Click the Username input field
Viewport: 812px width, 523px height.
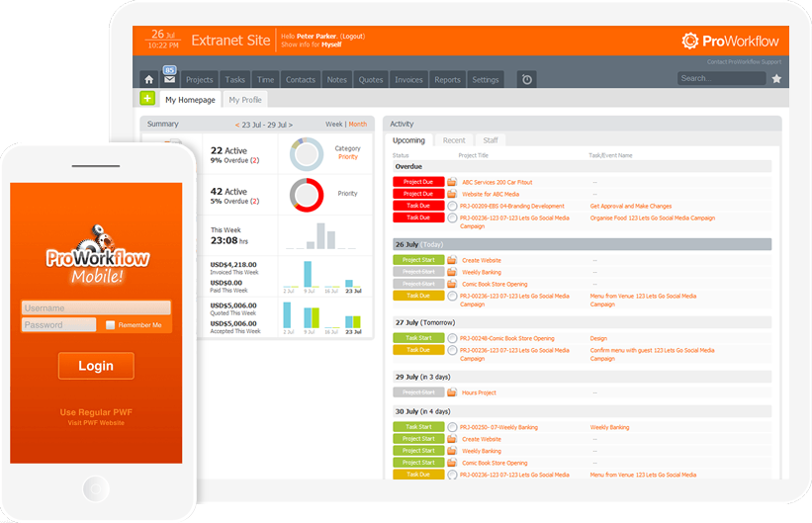coord(96,308)
